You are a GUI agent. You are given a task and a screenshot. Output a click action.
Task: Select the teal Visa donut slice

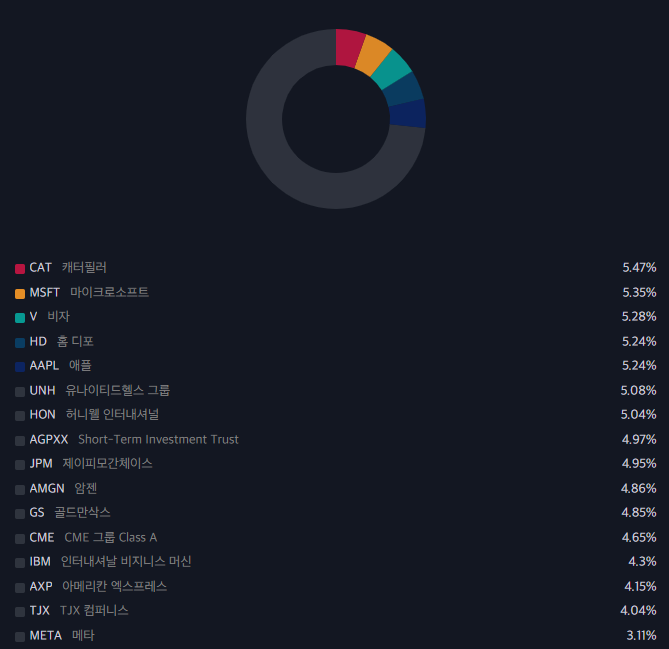390,70
